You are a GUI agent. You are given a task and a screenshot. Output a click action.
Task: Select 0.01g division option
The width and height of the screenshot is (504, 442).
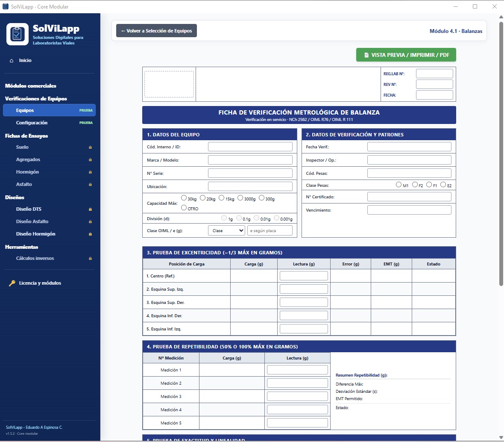[257, 218]
